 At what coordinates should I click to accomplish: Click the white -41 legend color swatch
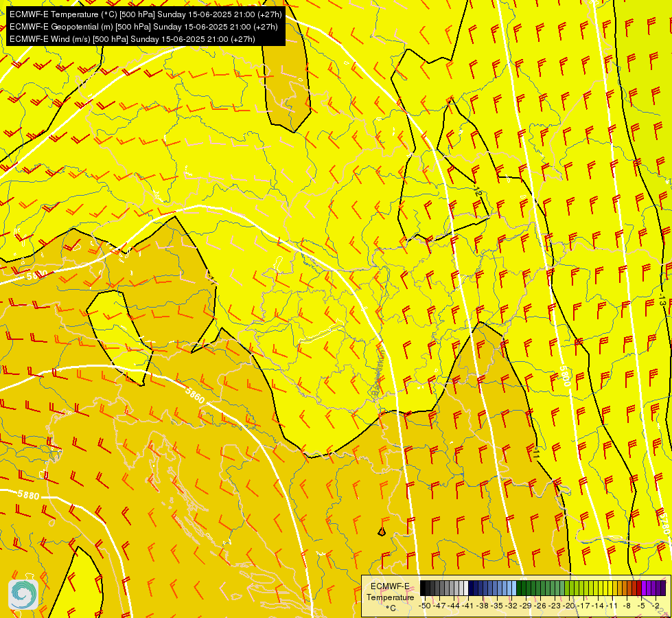pos(466,588)
